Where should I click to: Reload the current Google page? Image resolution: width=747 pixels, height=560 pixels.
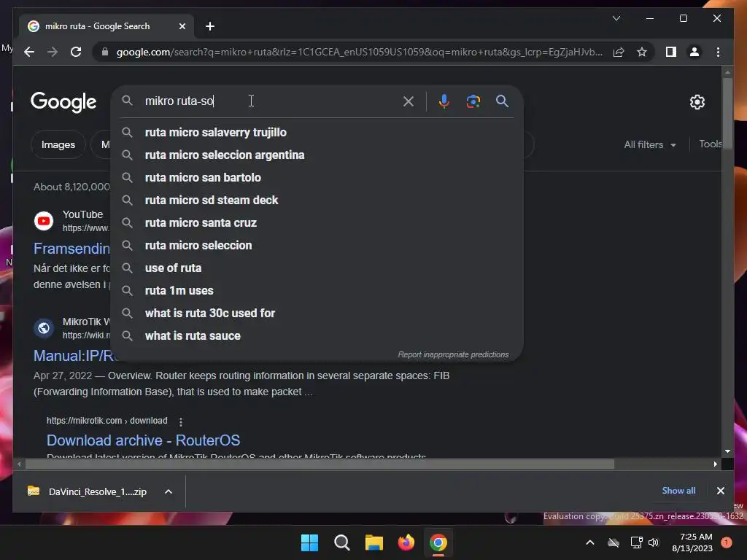pyautogui.click(x=76, y=52)
